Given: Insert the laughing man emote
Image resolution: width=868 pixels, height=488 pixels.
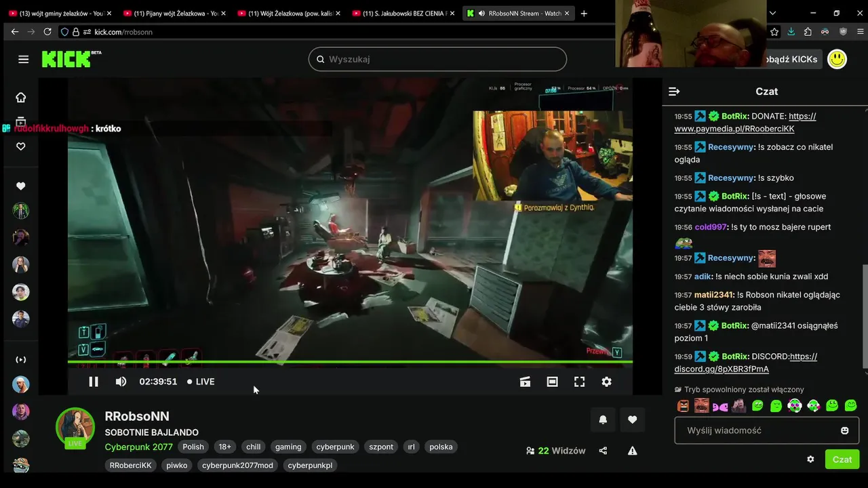Looking at the screenshot, I should (x=702, y=406).
